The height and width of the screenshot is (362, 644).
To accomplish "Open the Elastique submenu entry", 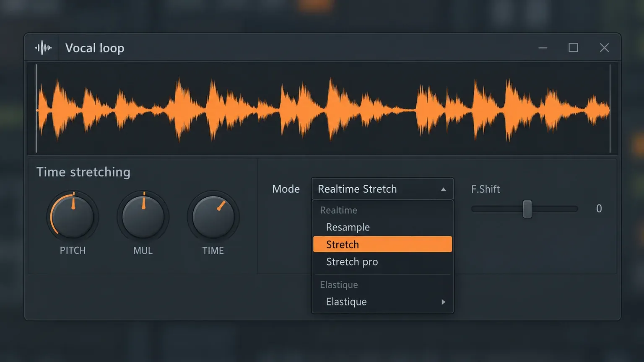I will coord(382,302).
